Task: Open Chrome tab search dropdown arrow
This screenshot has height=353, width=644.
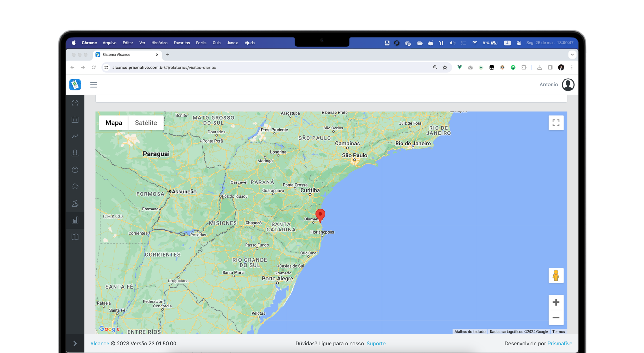Action: 572,55
